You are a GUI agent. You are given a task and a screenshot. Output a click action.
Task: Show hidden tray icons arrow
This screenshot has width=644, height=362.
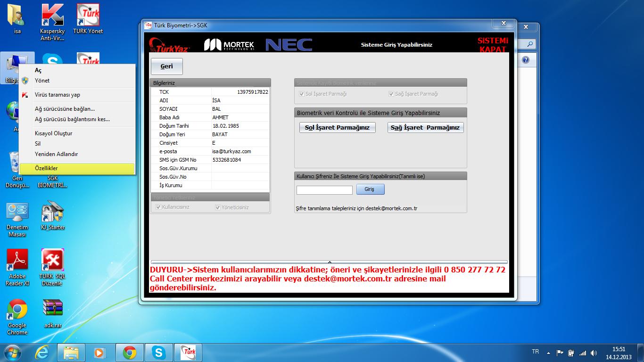[x=548, y=353]
